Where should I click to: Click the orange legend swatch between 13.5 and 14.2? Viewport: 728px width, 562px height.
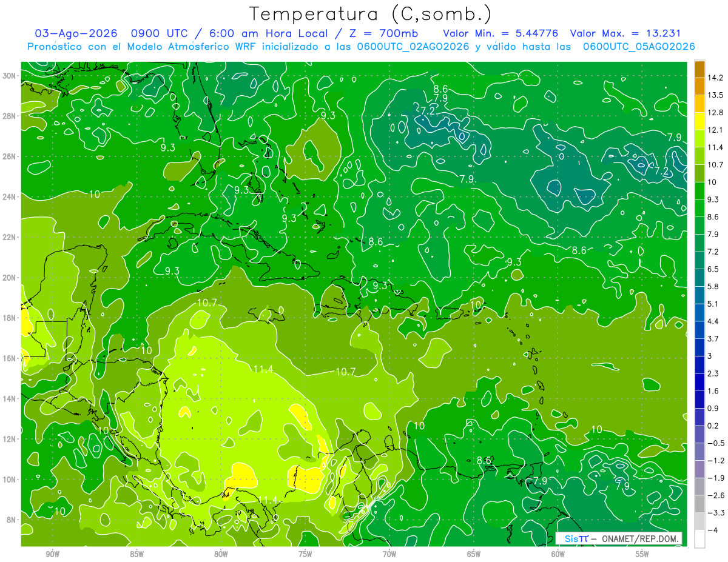click(x=699, y=86)
